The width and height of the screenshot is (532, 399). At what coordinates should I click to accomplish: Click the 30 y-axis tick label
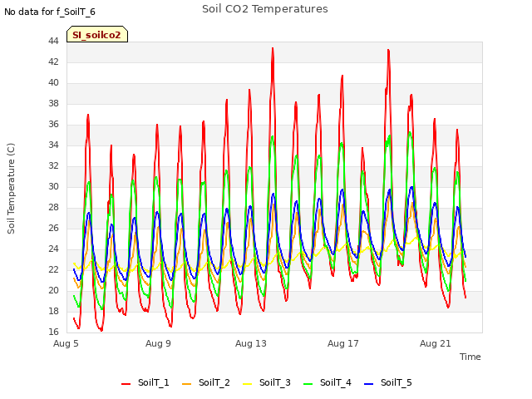(x=53, y=186)
